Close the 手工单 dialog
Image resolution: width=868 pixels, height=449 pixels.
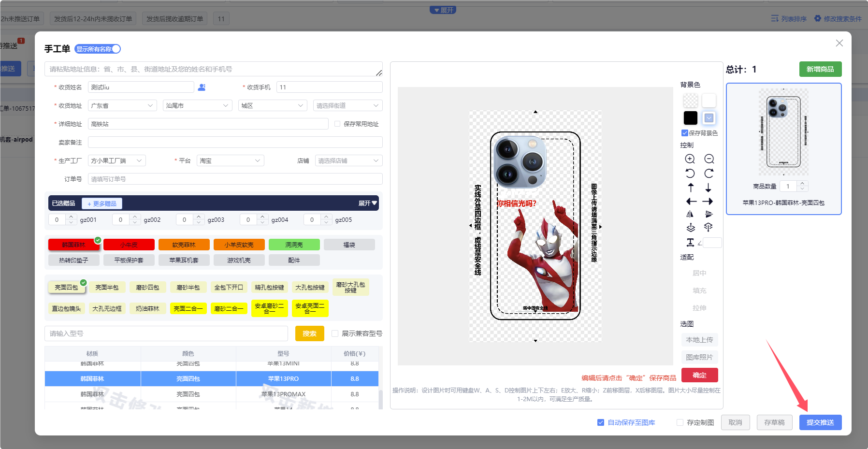839,43
